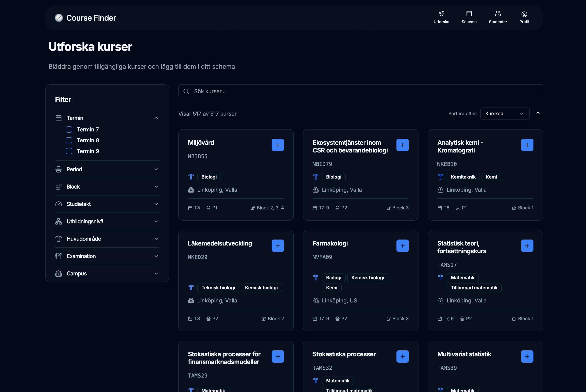This screenshot has height=392, width=586.
Task: Click the Course Finder compass logo
Action: [59, 18]
